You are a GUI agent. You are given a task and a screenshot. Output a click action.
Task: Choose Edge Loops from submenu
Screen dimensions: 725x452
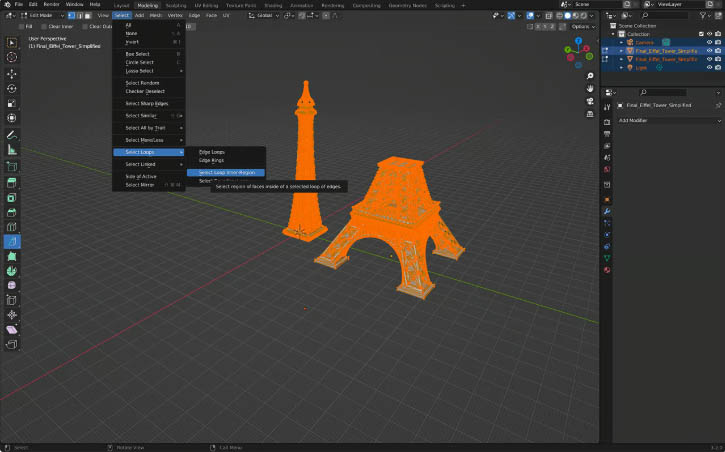click(x=212, y=151)
